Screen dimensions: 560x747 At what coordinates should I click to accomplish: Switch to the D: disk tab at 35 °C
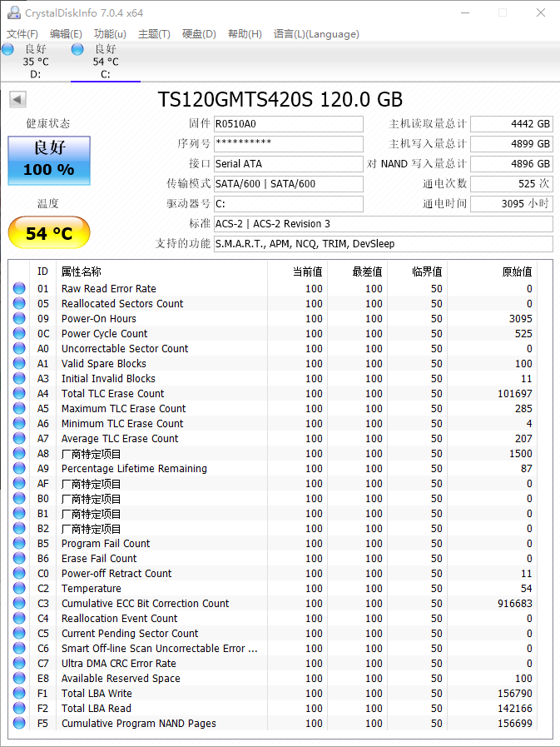(36, 62)
